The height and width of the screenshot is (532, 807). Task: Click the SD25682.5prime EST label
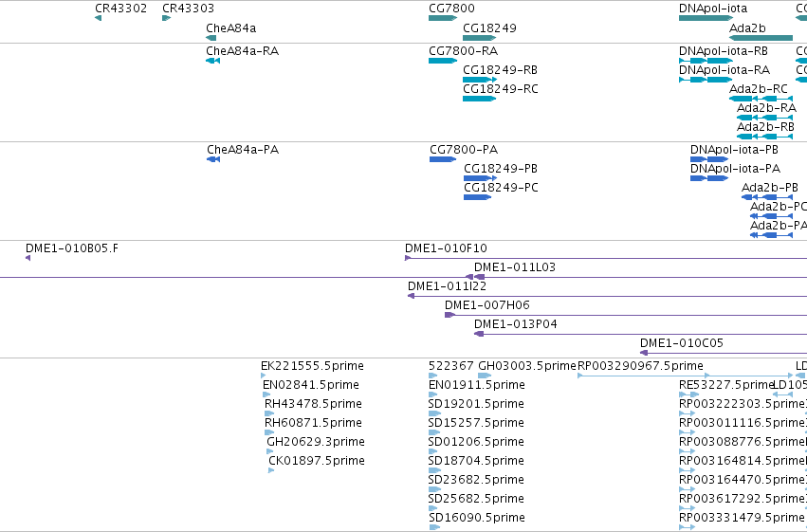(x=477, y=500)
